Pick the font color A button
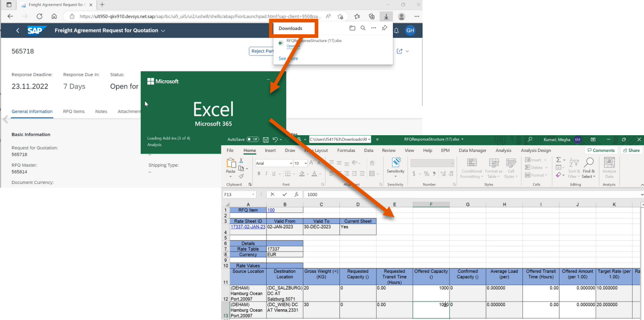 tap(315, 174)
